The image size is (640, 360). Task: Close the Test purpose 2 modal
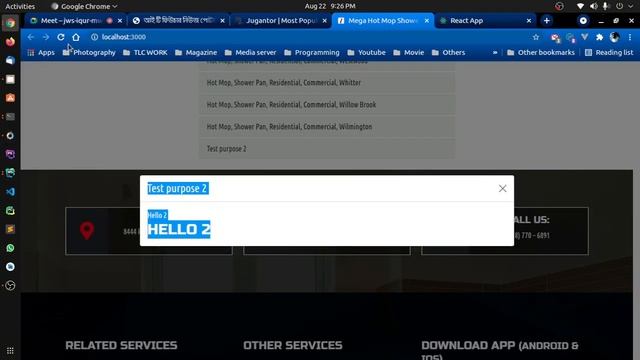coord(502,188)
